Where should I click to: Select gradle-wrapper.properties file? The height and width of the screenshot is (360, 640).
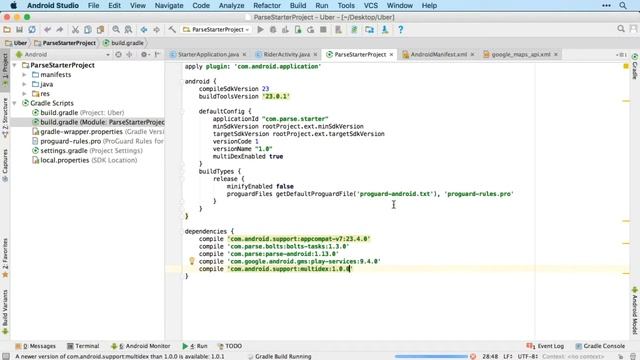(98, 131)
